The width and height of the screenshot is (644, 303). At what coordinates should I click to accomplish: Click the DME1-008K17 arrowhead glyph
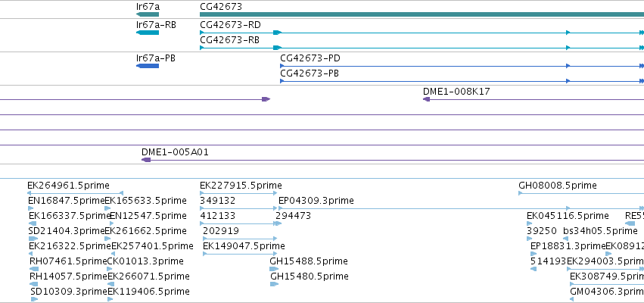426,99
